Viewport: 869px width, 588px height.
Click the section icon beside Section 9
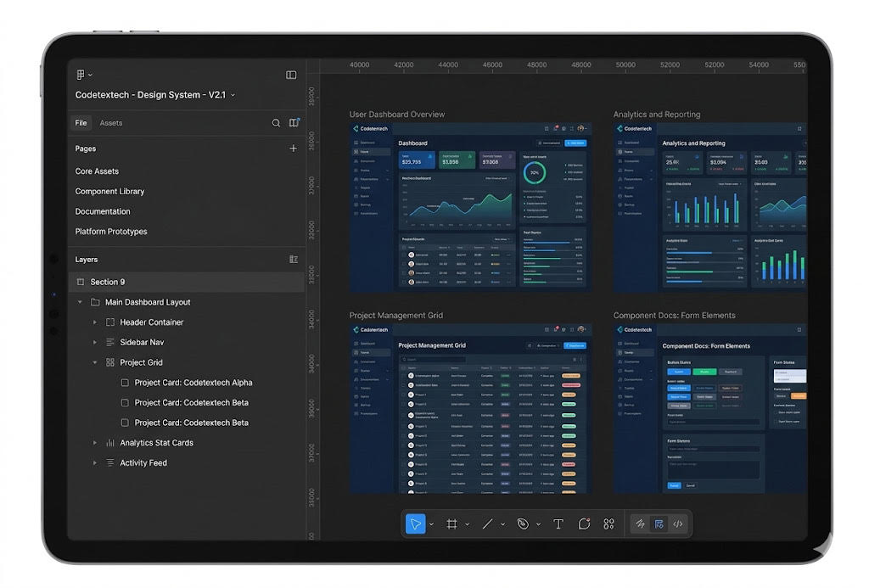81,282
